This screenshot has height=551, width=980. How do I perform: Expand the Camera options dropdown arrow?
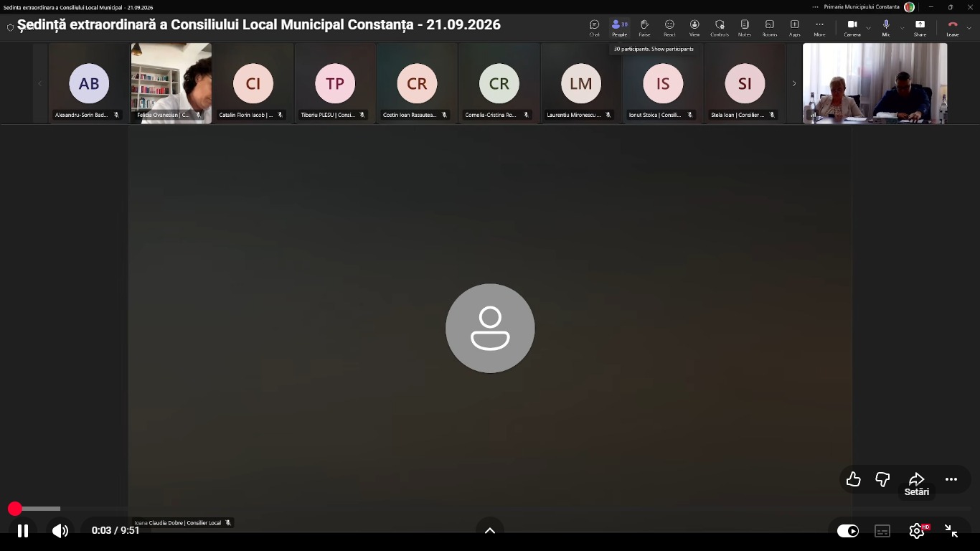[x=868, y=28]
